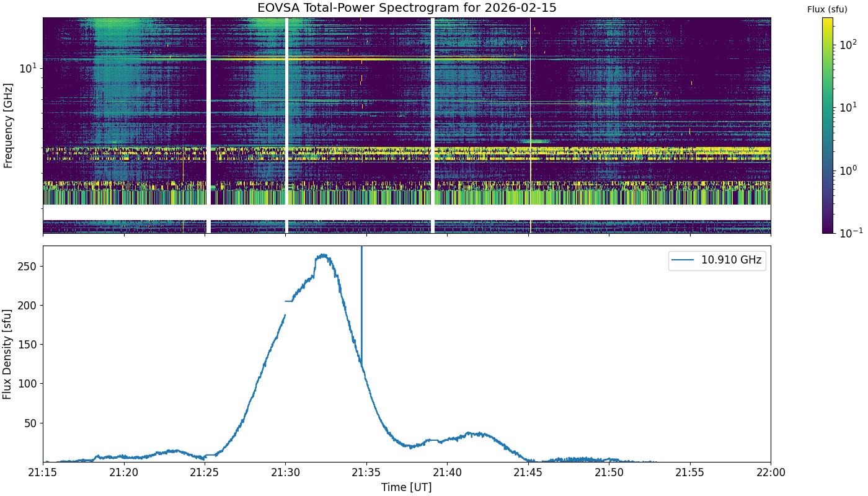Select the 10.910 GHz legend entry
This screenshot has width=868, height=496.
[731, 260]
